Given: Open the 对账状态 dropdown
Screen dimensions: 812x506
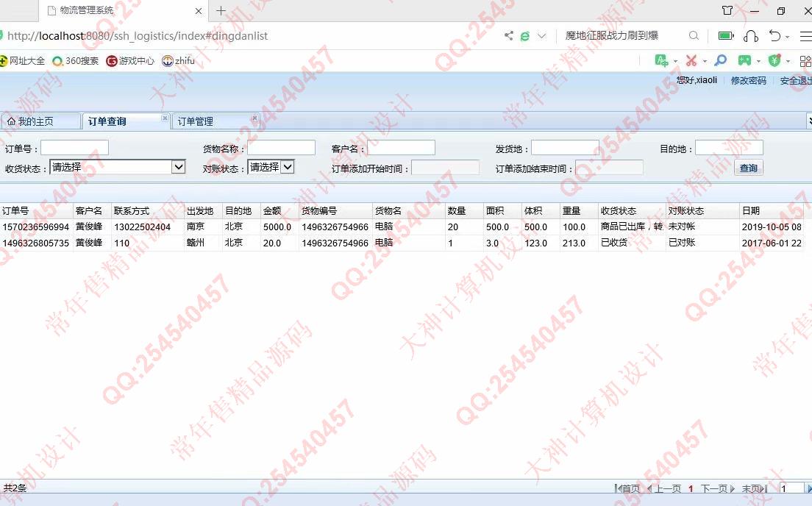Looking at the screenshot, I should click(271, 167).
